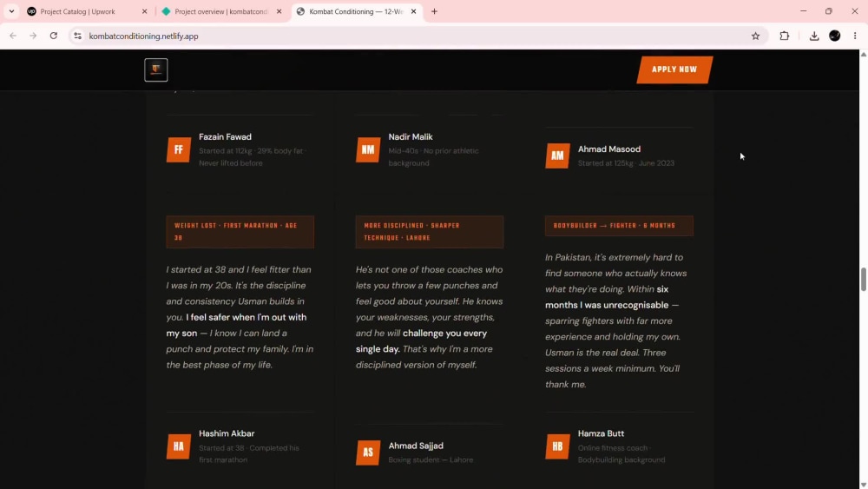Open the Chrome three-dot menu

tap(855, 36)
